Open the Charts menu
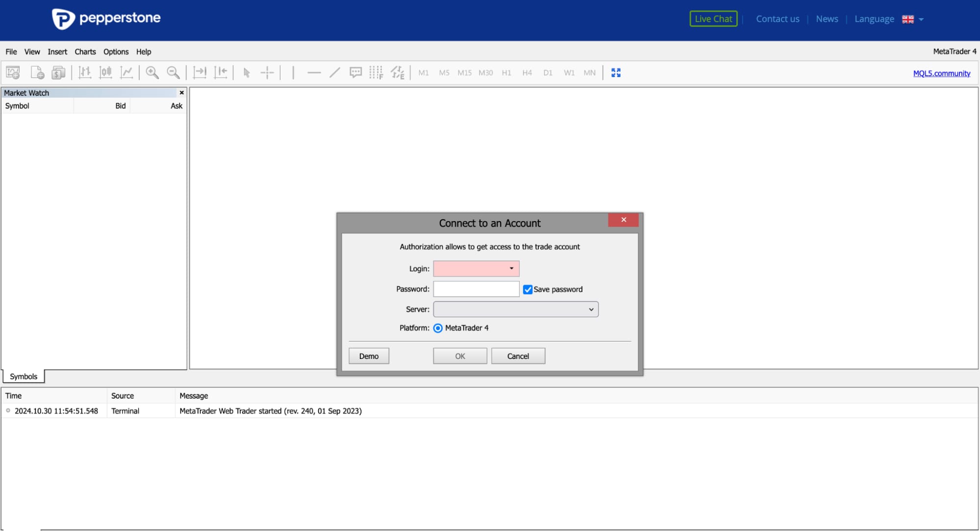The width and height of the screenshot is (980, 531). coord(85,51)
